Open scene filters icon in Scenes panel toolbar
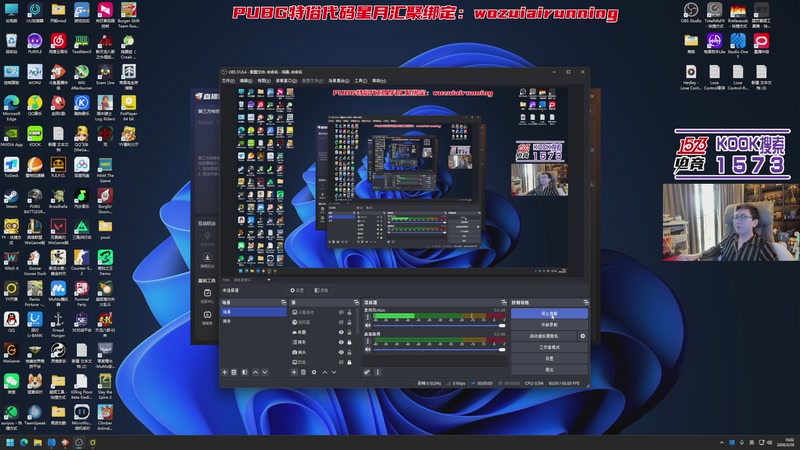 [x=244, y=372]
